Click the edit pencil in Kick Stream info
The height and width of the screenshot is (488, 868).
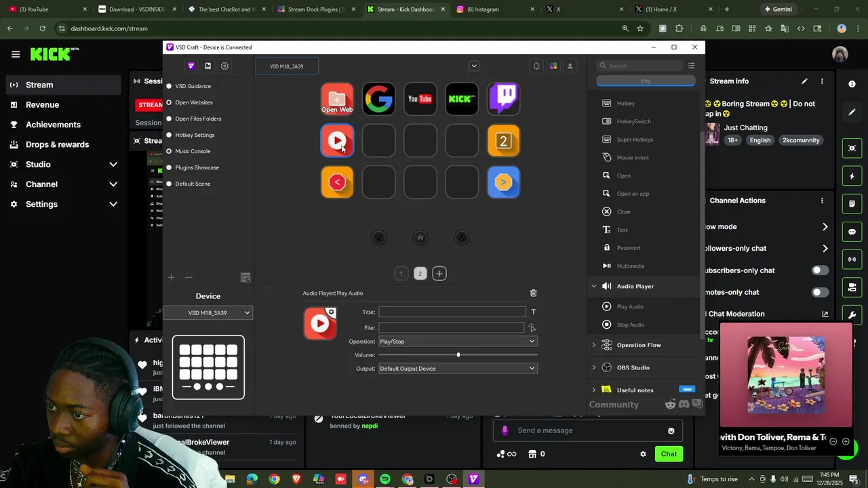point(804,81)
